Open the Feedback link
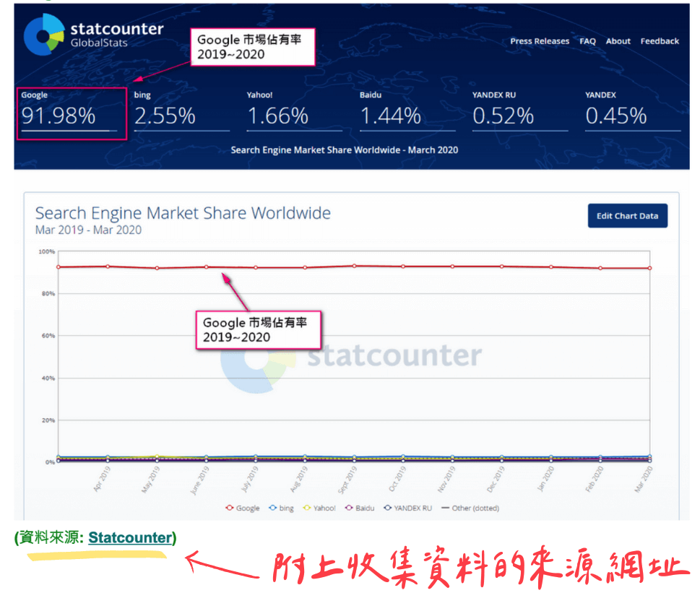The width and height of the screenshot is (700, 593). click(660, 41)
